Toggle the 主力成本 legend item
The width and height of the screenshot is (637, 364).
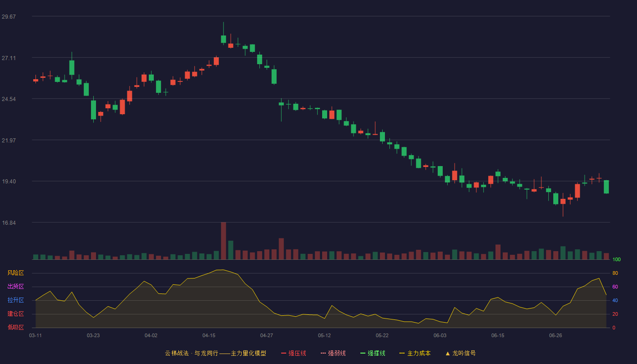(415, 353)
